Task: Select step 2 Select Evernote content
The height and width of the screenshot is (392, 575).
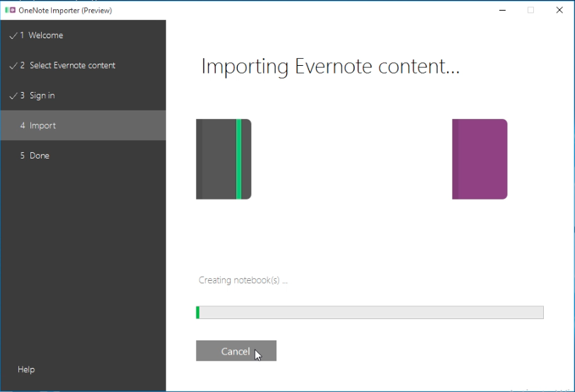Action: click(83, 65)
